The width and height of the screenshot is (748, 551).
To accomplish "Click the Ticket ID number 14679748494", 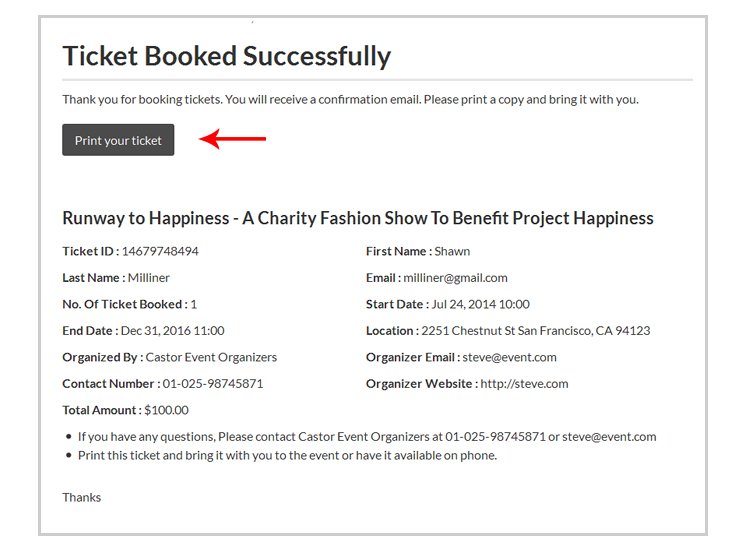I will point(160,251).
